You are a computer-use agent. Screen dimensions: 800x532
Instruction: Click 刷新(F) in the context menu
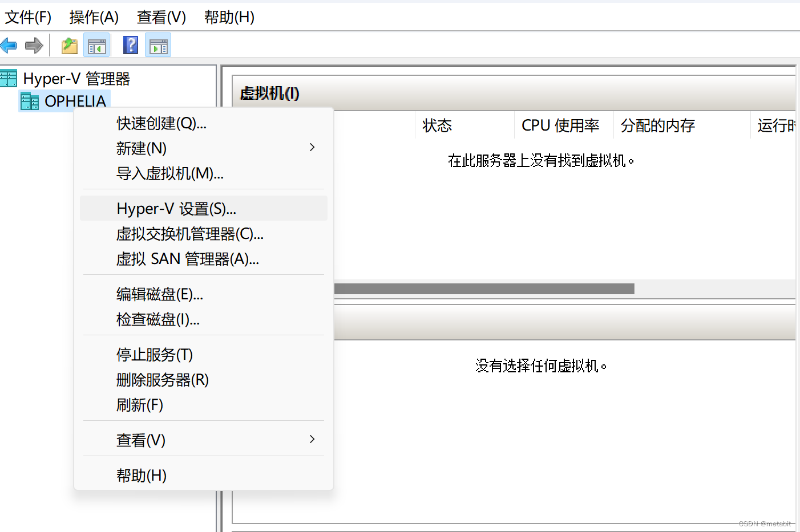[x=204, y=405]
